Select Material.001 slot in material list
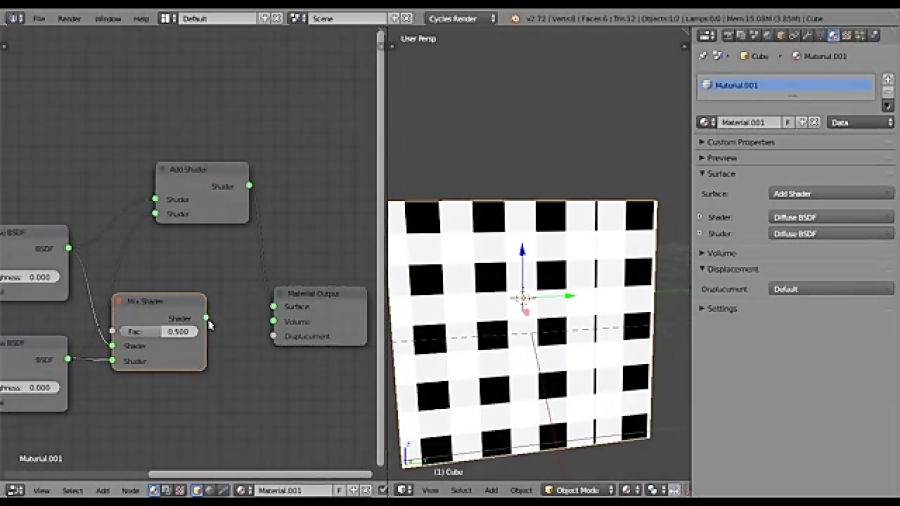Viewport: 900px width, 506px height. pyautogui.click(x=786, y=85)
